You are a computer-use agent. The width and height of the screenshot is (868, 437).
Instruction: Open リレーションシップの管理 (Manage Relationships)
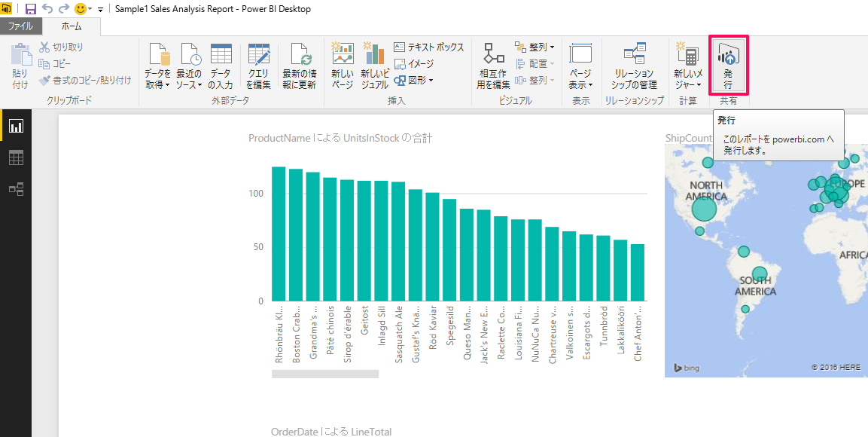coord(634,65)
